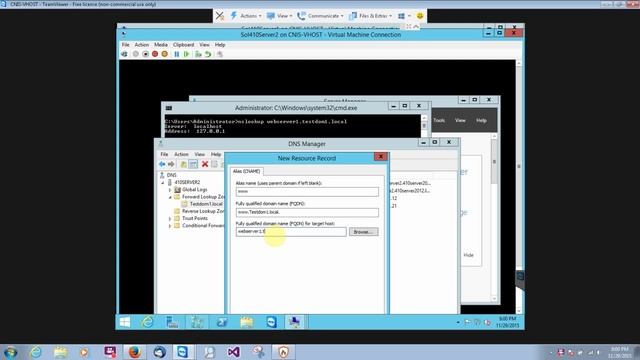Click the Alias name input field
Image resolution: width=640 pixels, height=360 pixels.
coord(307,191)
